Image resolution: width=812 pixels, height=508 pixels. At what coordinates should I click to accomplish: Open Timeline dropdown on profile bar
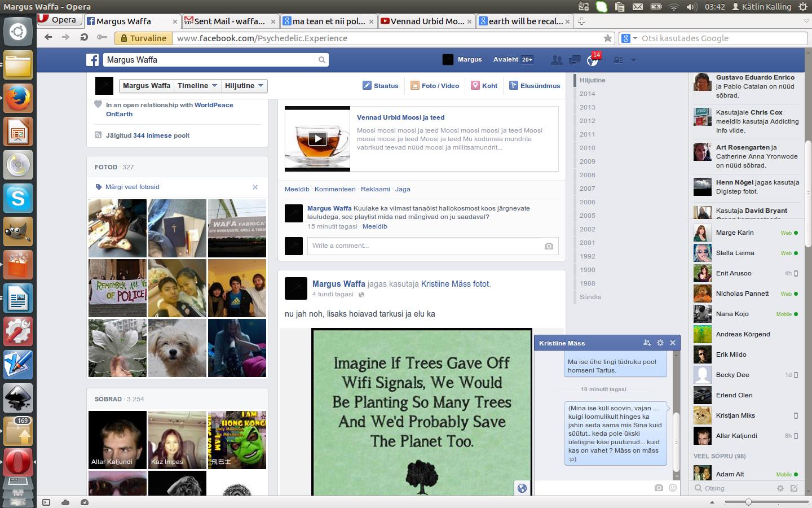click(x=197, y=86)
